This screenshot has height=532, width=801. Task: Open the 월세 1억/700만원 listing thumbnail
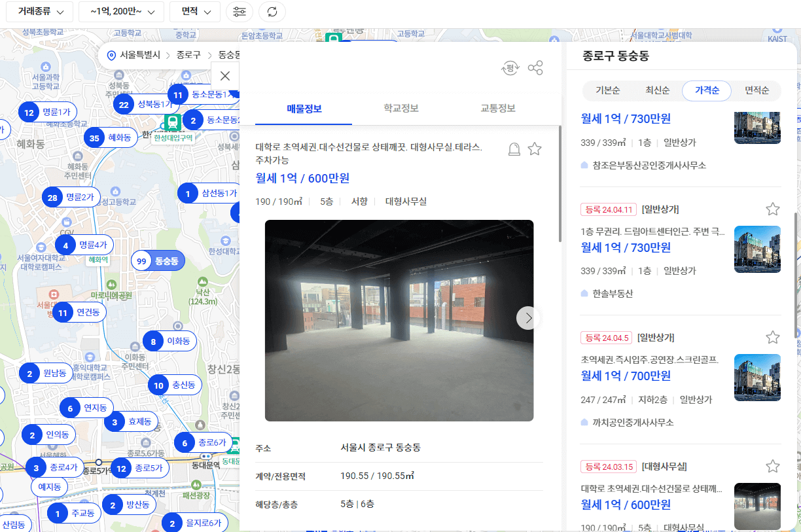[757, 378]
